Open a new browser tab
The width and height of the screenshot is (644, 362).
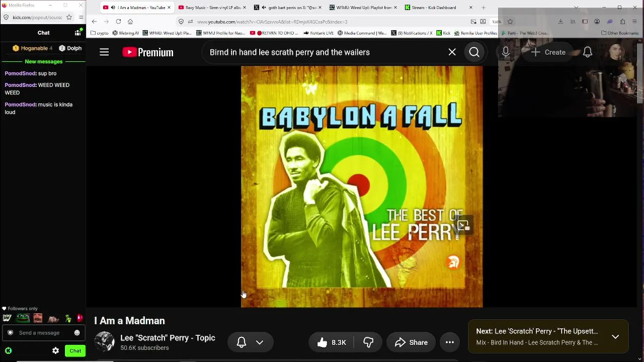484,8
